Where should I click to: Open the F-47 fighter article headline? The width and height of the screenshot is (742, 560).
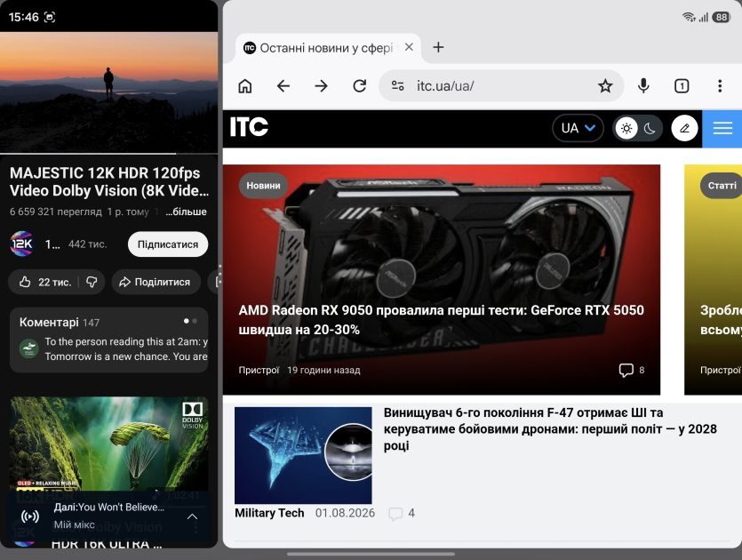(550, 428)
